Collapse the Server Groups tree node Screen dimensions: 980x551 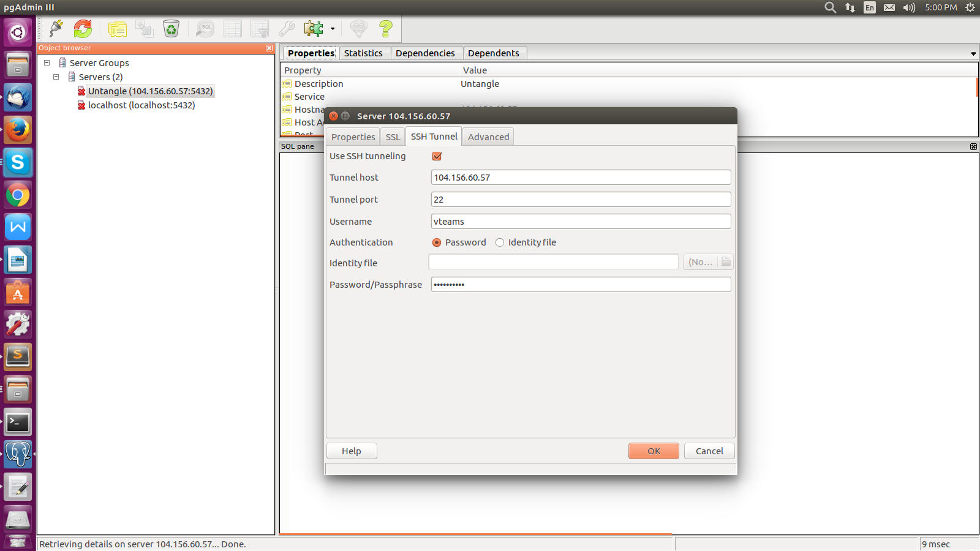point(47,62)
